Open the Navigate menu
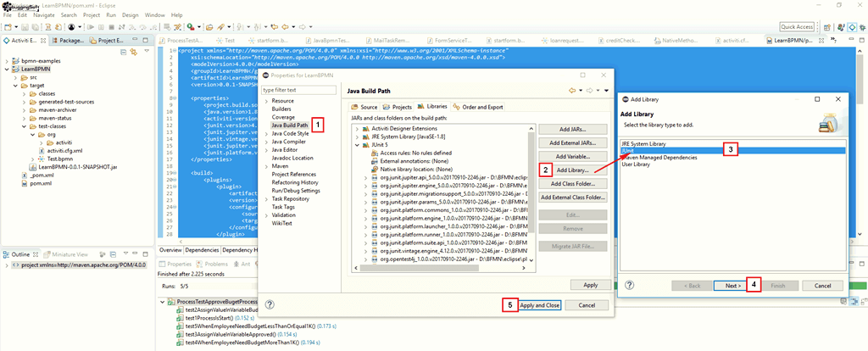The height and width of the screenshot is (351, 868). pos(44,15)
